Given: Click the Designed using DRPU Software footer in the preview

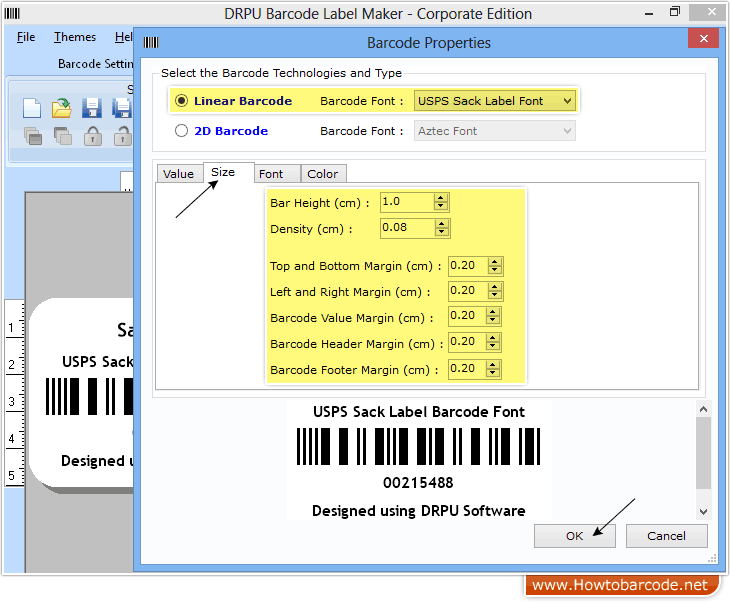Looking at the screenshot, I should tap(419, 511).
